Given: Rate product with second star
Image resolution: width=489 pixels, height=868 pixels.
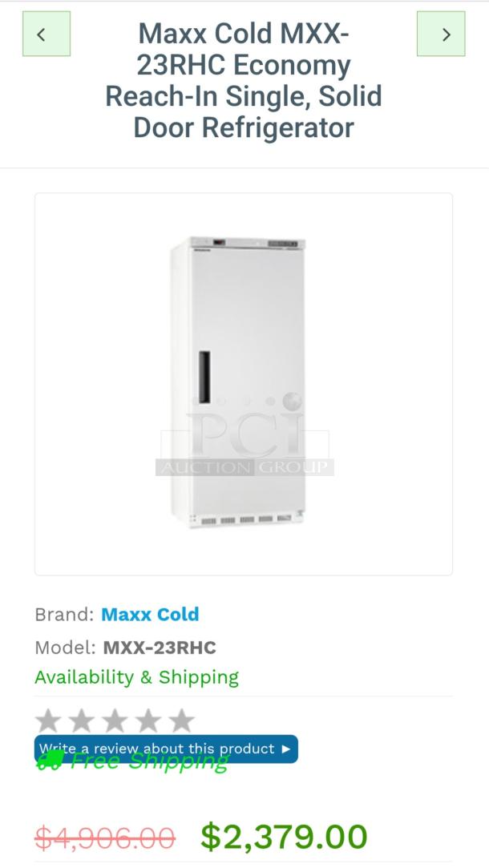Looking at the screenshot, I should tap(82, 721).
